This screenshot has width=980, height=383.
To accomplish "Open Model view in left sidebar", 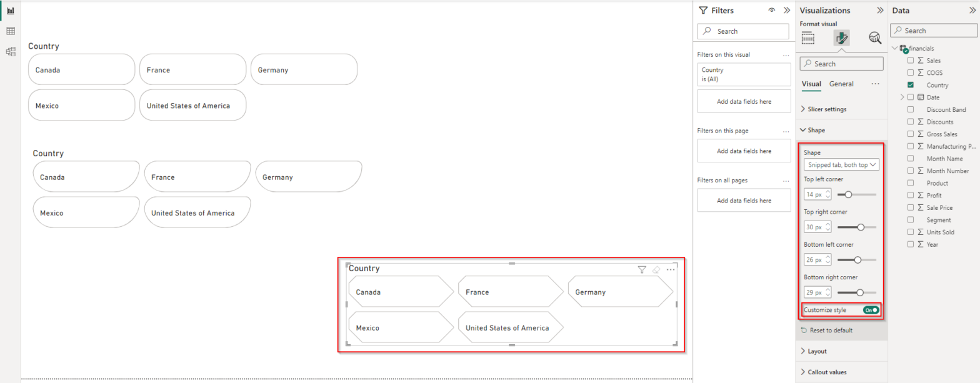I will [x=11, y=52].
